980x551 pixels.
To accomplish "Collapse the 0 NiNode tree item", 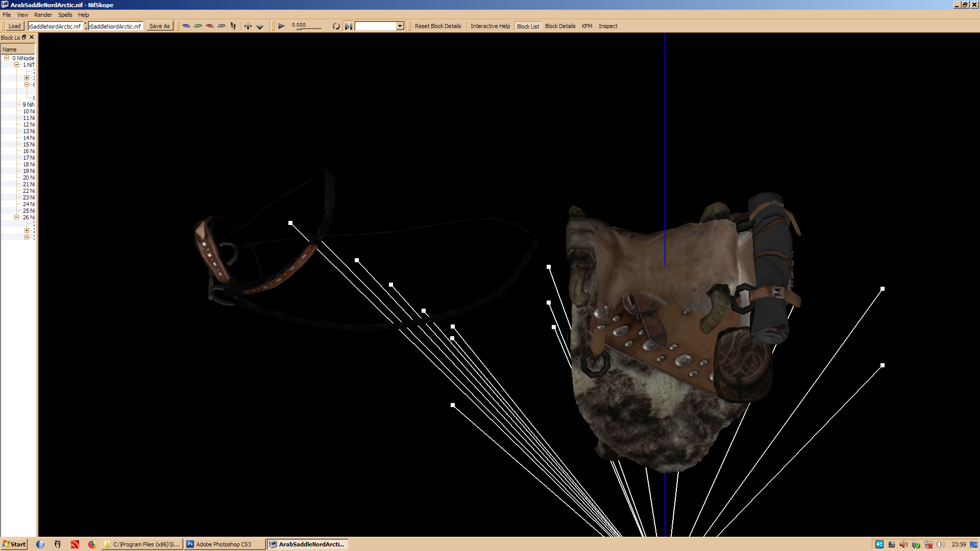I will [x=7, y=58].
